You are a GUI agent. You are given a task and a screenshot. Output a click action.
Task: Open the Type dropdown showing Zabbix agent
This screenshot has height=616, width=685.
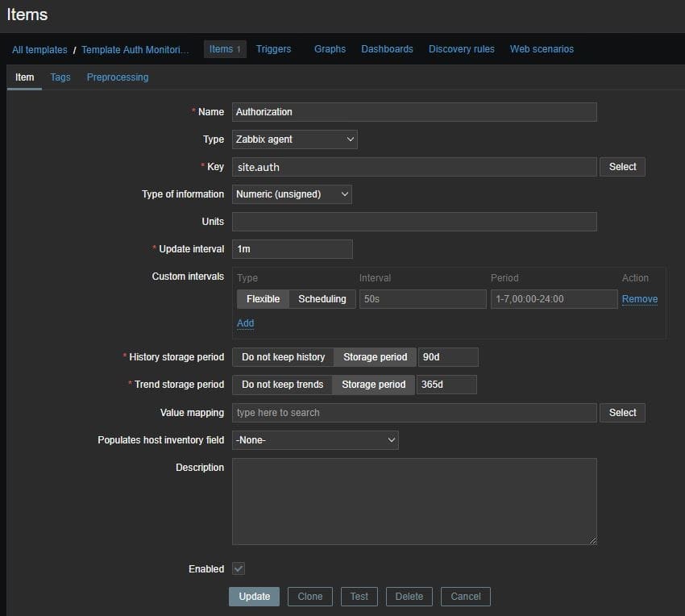(294, 139)
